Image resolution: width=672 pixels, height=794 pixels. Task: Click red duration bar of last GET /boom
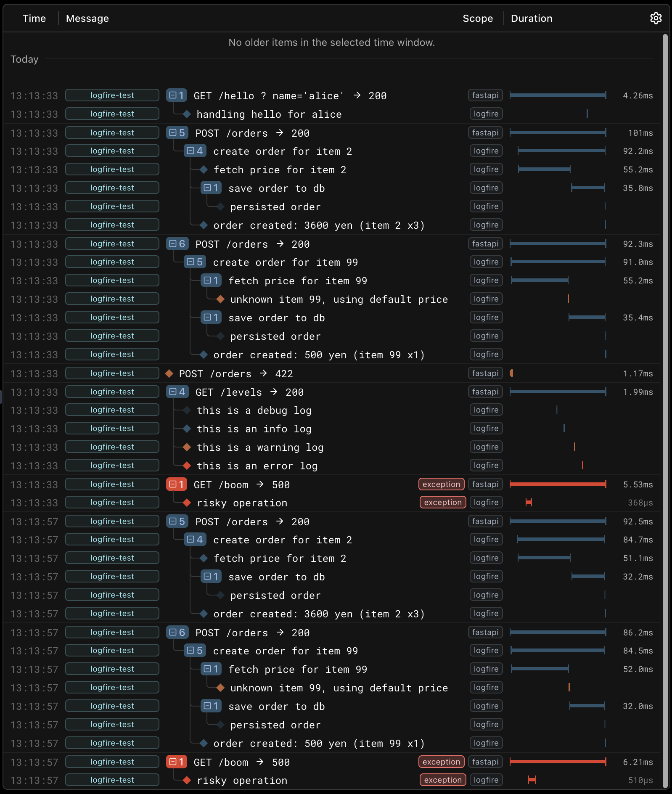558,762
